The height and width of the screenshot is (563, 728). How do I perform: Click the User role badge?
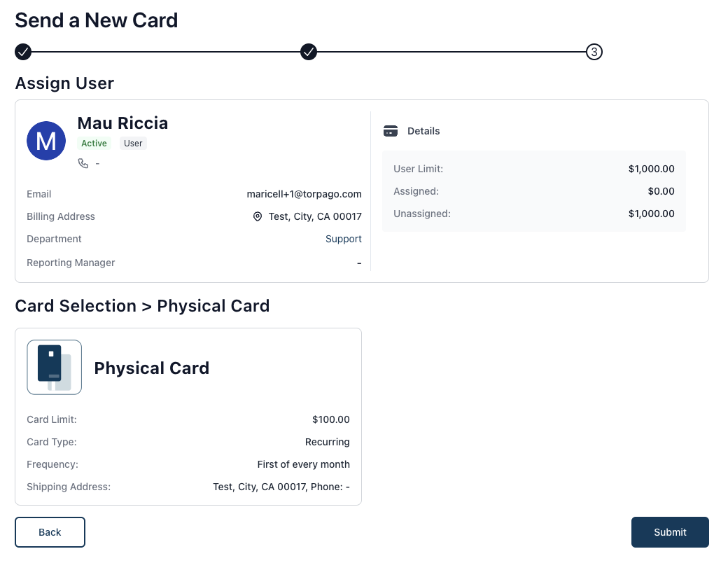coord(133,143)
